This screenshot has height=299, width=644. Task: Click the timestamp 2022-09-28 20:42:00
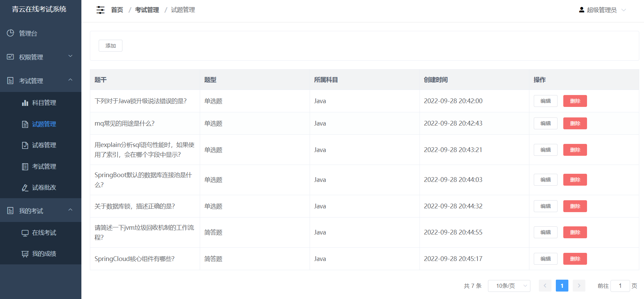453,101
